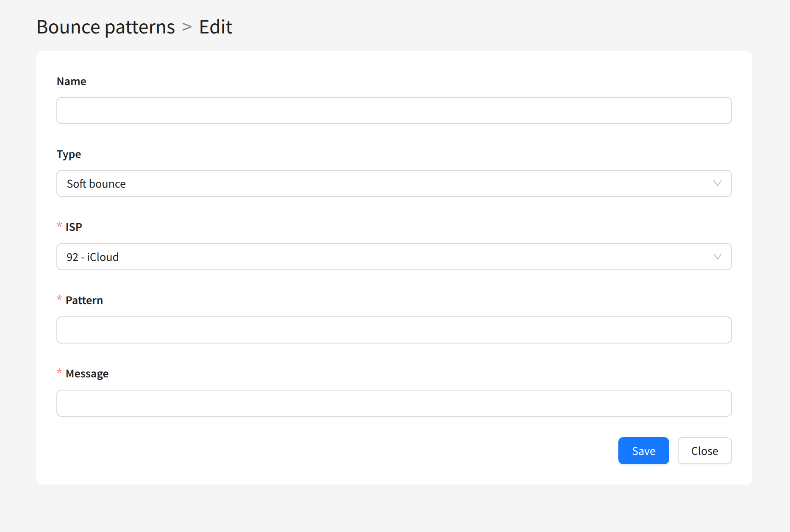
Task: Click the Type dropdown chevron arrow
Action: coord(717,183)
